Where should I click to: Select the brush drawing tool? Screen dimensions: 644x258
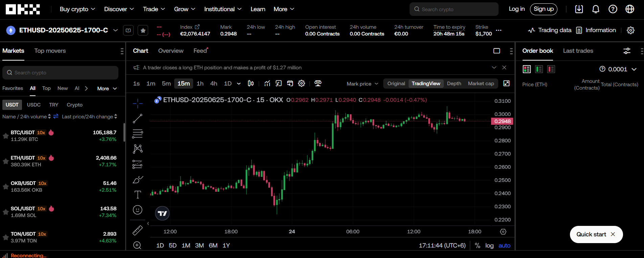tap(138, 180)
